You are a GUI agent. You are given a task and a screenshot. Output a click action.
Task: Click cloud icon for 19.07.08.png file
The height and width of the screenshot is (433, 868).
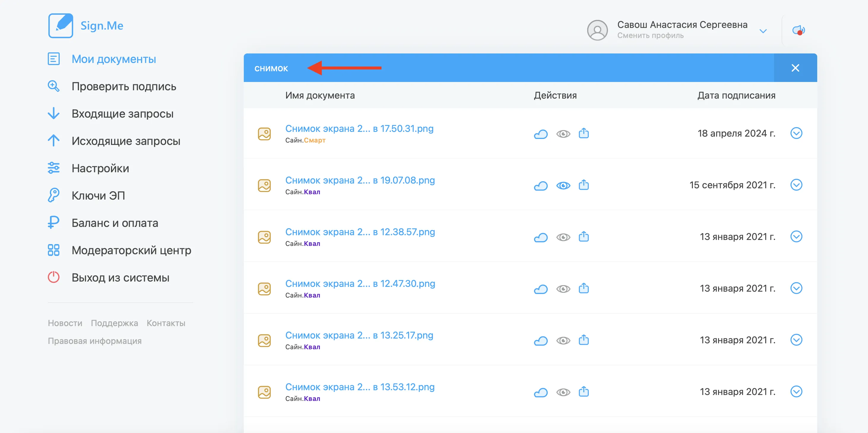click(541, 186)
